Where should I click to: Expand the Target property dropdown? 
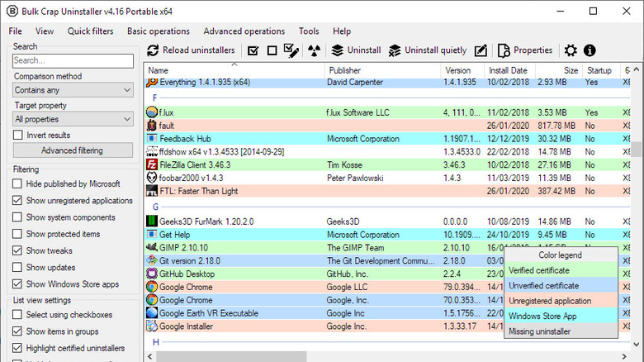(73, 120)
